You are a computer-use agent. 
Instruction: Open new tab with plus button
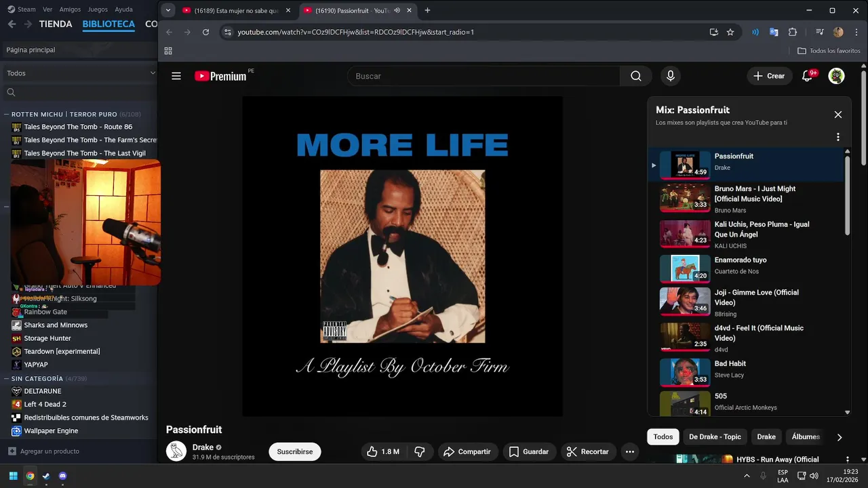(427, 10)
